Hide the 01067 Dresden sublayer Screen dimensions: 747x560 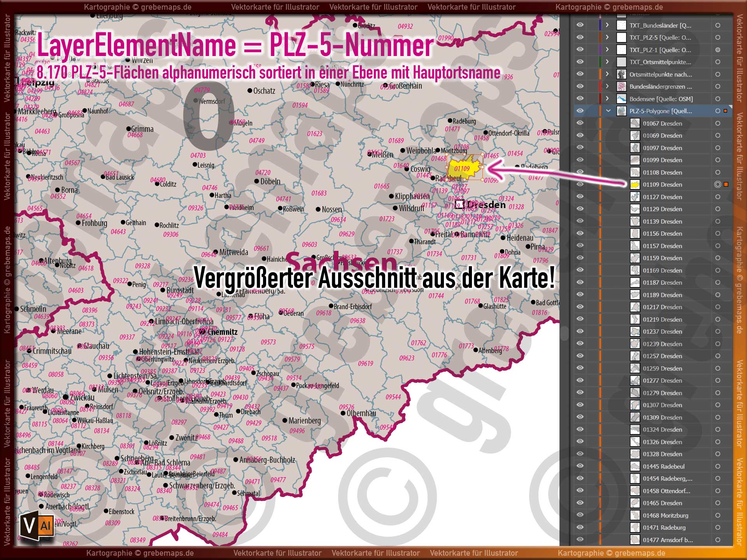tap(581, 123)
